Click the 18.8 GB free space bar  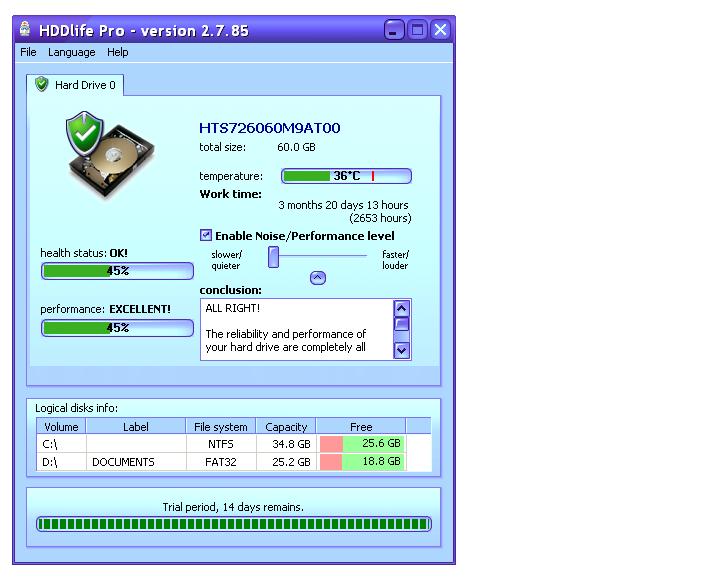point(362,461)
